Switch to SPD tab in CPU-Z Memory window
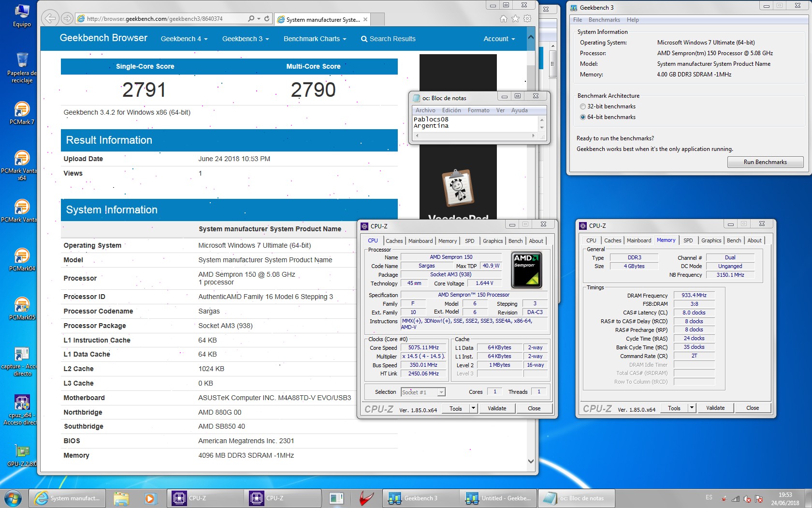The height and width of the screenshot is (508, 812). coord(688,240)
